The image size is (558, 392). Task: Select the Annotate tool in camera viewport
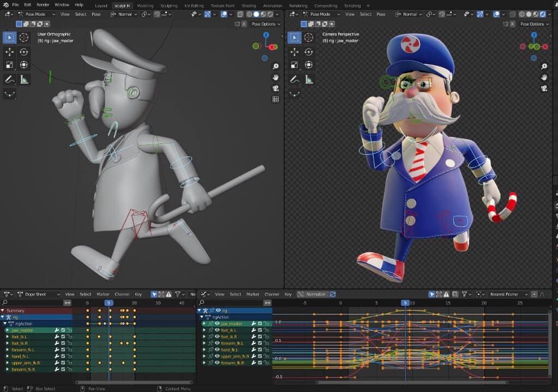click(x=295, y=79)
